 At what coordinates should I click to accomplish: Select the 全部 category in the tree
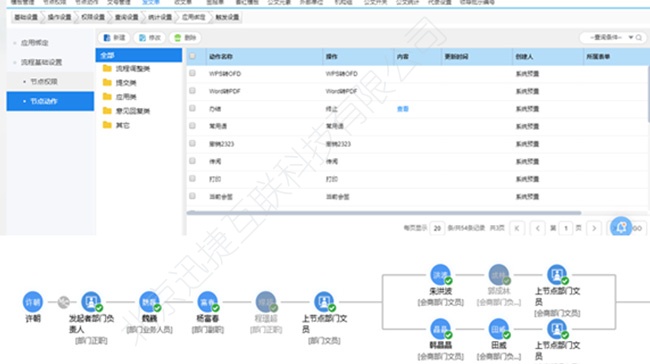point(139,55)
